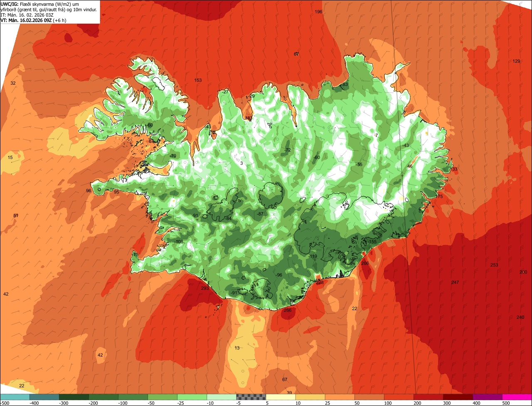
Task: Click the '-96' value in South Iceland
Action: [x=278, y=275]
